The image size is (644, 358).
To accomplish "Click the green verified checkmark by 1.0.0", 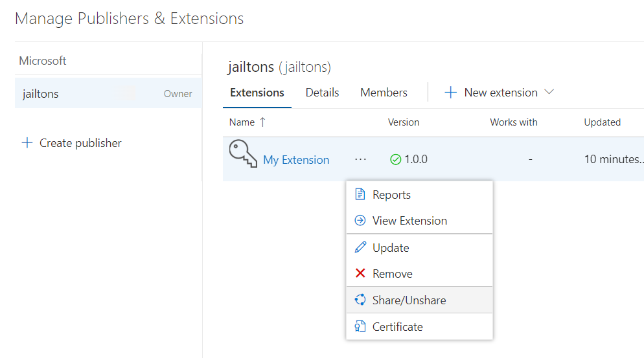I will coord(395,159).
